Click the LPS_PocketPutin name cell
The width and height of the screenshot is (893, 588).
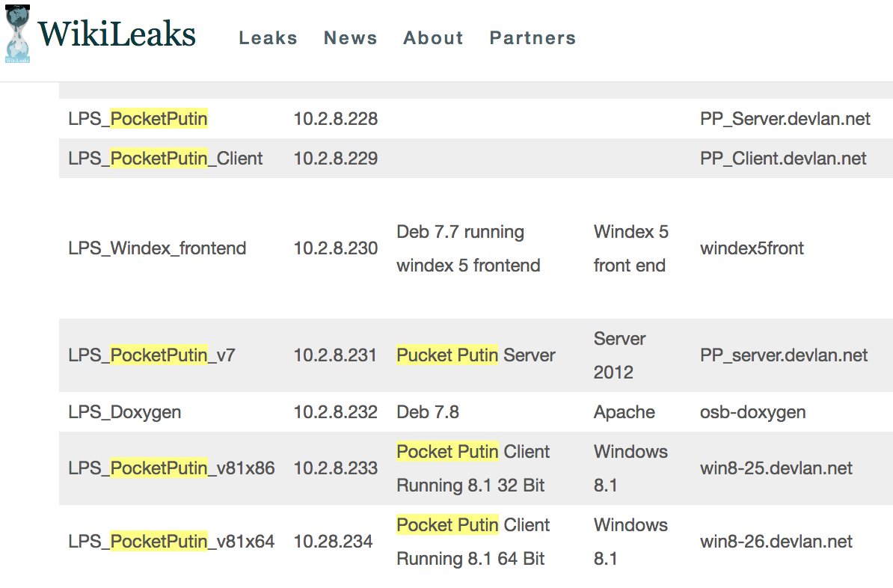click(x=138, y=119)
